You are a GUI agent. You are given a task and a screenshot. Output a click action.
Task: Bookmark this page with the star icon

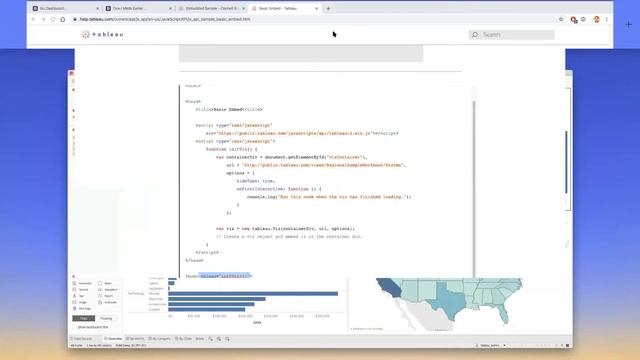pos(561,19)
